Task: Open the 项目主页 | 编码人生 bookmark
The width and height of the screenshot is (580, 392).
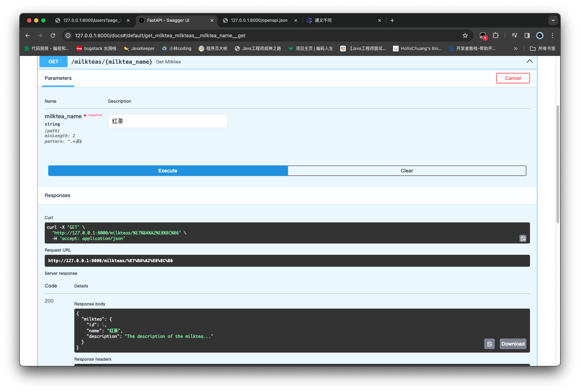Action: coord(310,49)
